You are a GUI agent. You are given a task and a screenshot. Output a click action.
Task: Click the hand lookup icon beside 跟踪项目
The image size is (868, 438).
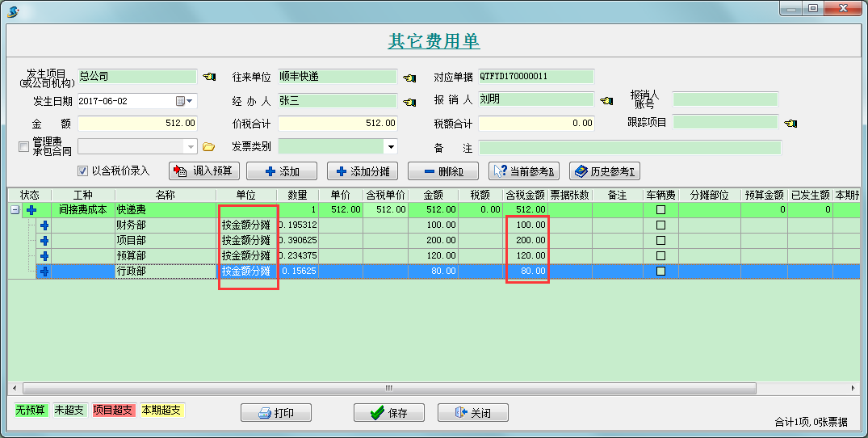point(790,124)
